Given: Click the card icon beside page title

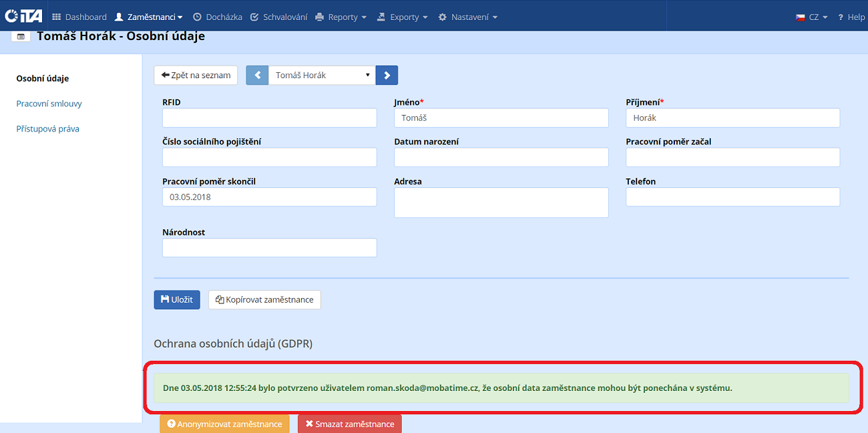Looking at the screenshot, I should coord(21,37).
